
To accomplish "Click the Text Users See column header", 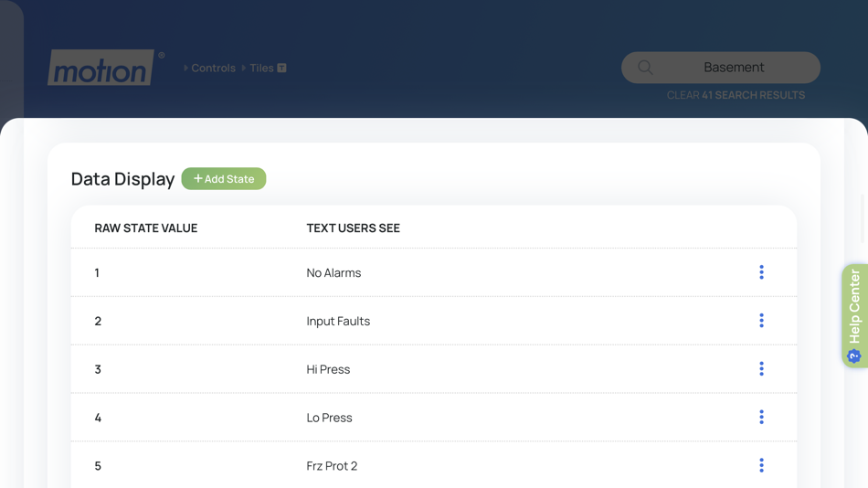I will (x=354, y=228).
